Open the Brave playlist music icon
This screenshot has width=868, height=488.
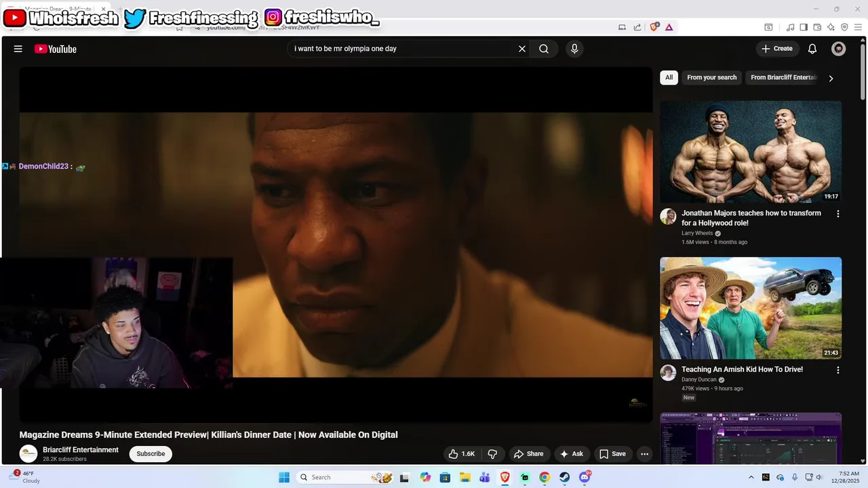click(790, 27)
